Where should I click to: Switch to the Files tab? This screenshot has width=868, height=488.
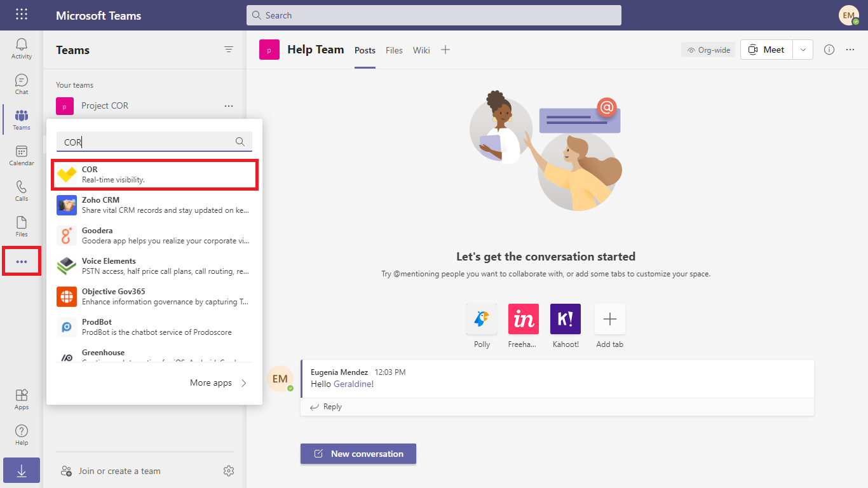tap(394, 50)
